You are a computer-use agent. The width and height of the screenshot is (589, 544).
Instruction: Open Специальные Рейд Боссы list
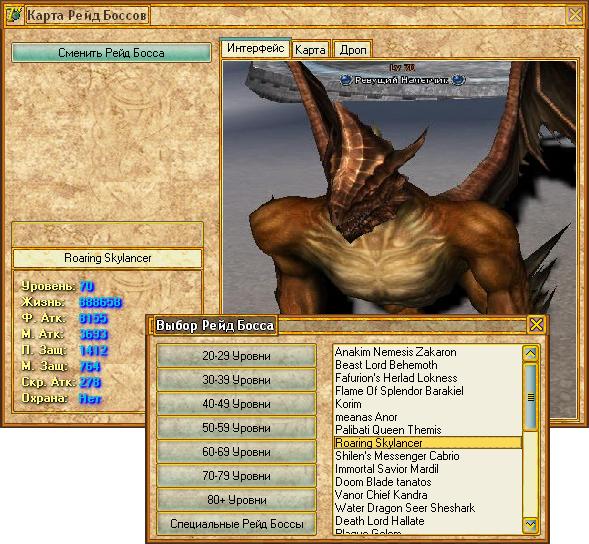click(x=236, y=524)
